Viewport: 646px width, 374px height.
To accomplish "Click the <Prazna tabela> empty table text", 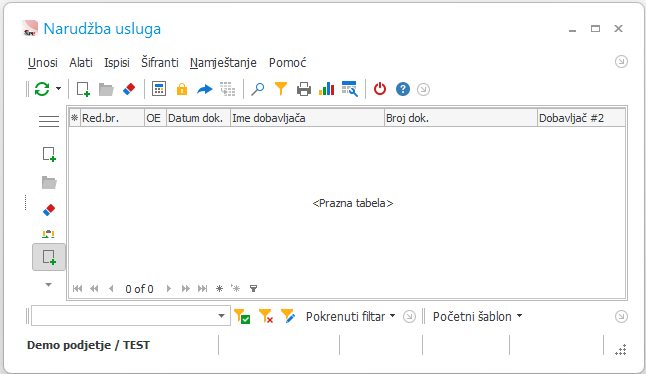I will [x=353, y=203].
